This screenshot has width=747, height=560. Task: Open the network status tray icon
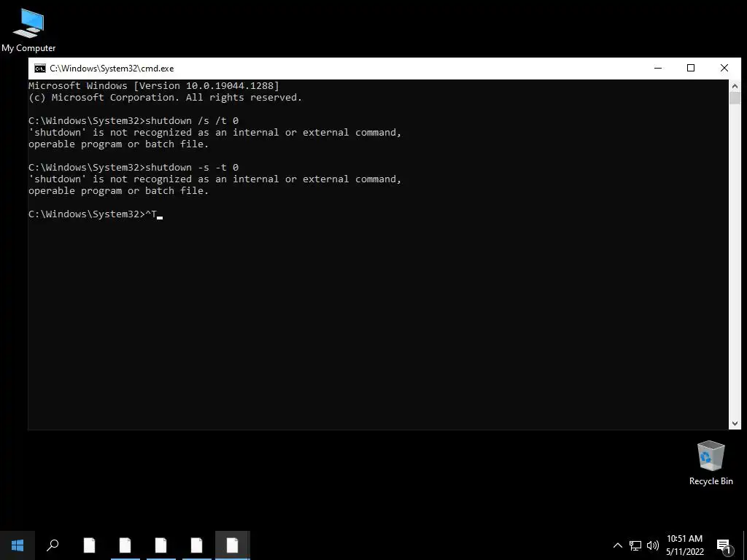635,545
